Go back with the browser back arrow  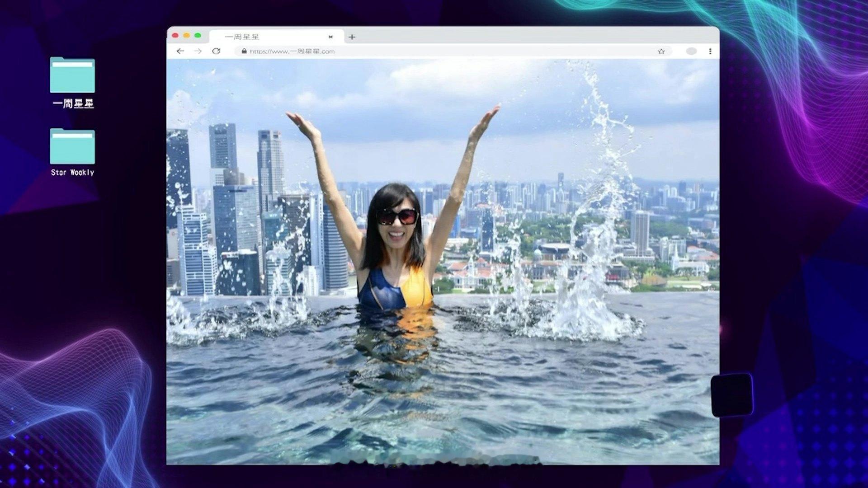(180, 51)
